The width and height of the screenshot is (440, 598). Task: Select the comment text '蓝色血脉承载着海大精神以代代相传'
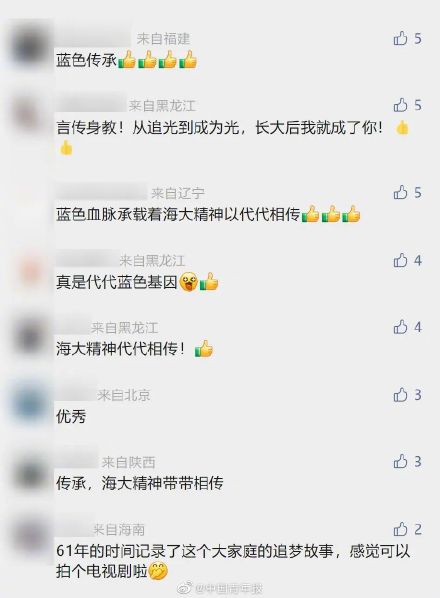pos(178,215)
